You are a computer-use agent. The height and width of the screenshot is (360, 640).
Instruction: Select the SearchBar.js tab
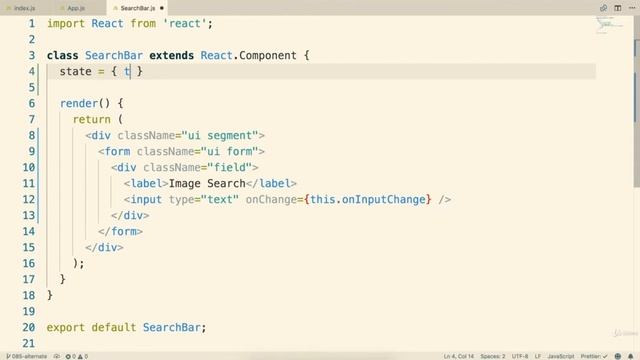pyautogui.click(x=137, y=8)
